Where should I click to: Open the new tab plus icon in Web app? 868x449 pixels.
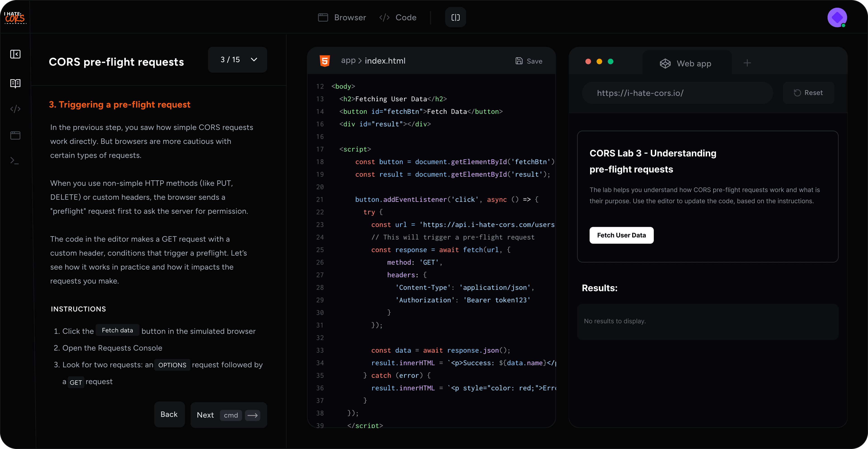tap(747, 63)
